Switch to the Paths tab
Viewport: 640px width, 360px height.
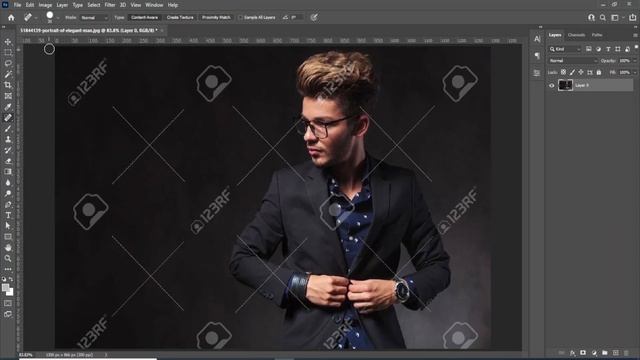[597, 35]
